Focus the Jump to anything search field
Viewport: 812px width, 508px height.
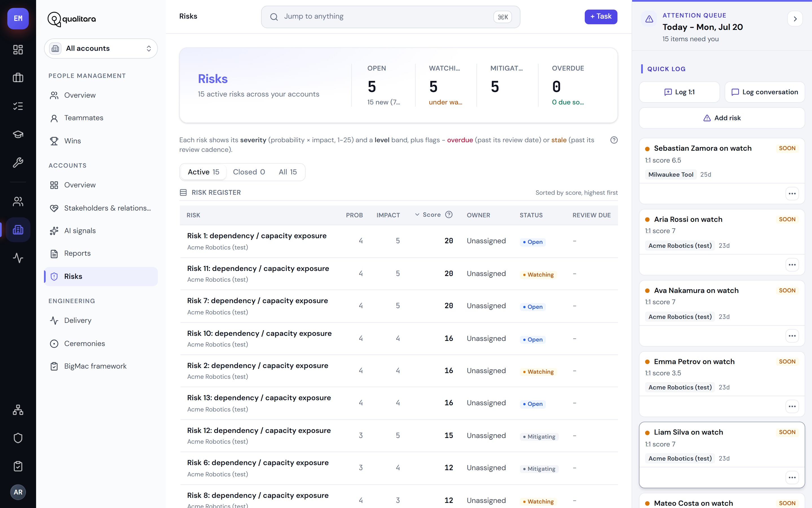tap(390, 17)
